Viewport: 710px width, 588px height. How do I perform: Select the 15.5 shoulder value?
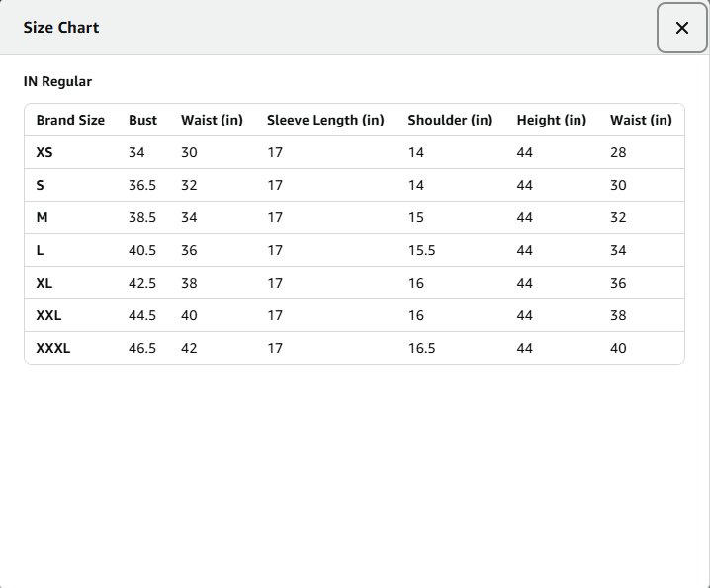pos(421,250)
